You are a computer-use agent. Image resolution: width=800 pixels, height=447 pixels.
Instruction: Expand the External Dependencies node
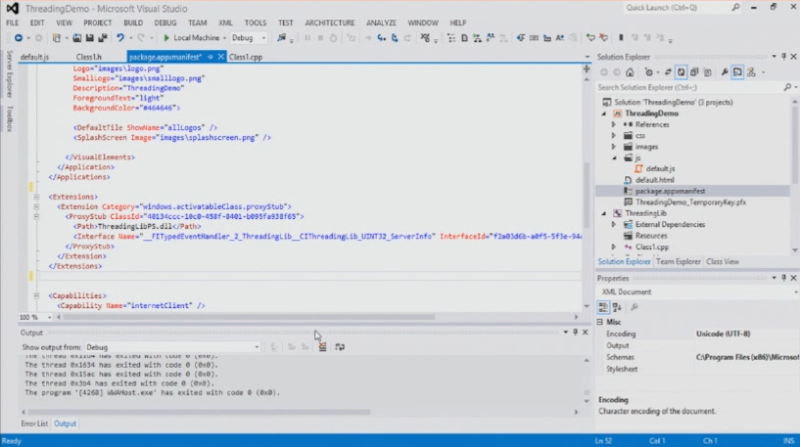(614, 225)
